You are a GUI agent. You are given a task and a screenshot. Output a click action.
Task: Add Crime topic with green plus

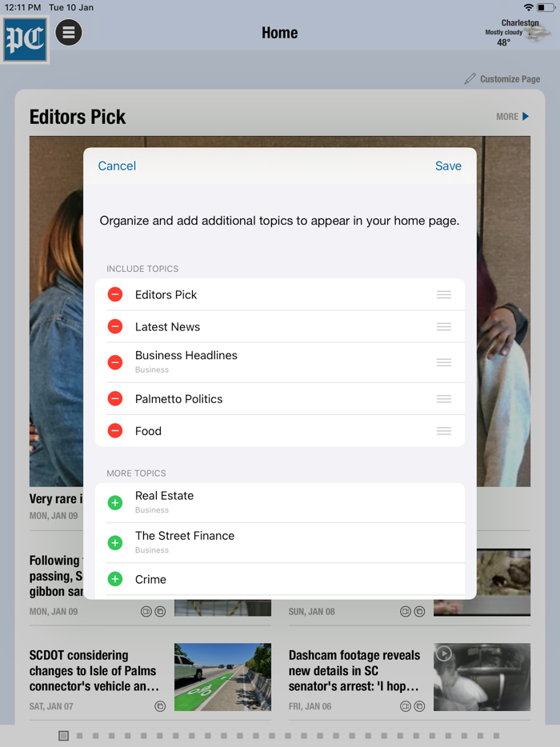115,579
